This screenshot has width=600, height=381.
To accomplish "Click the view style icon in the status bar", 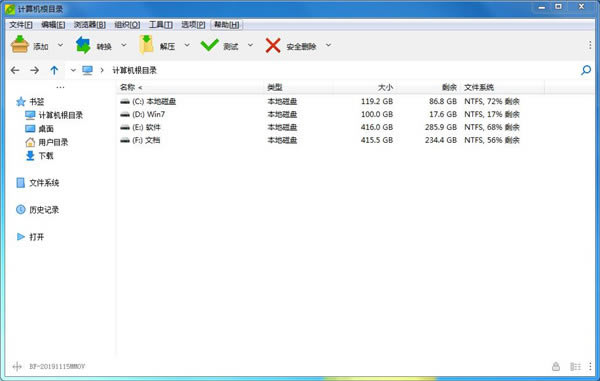I will [x=575, y=366].
